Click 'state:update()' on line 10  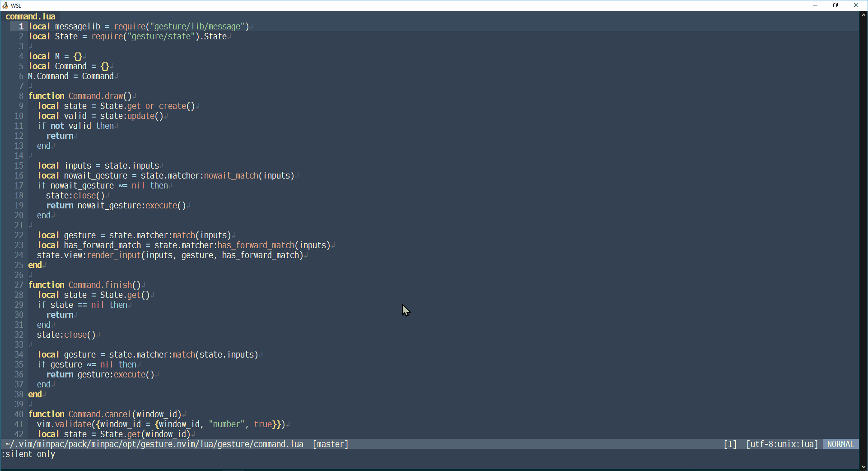tap(132, 116)
